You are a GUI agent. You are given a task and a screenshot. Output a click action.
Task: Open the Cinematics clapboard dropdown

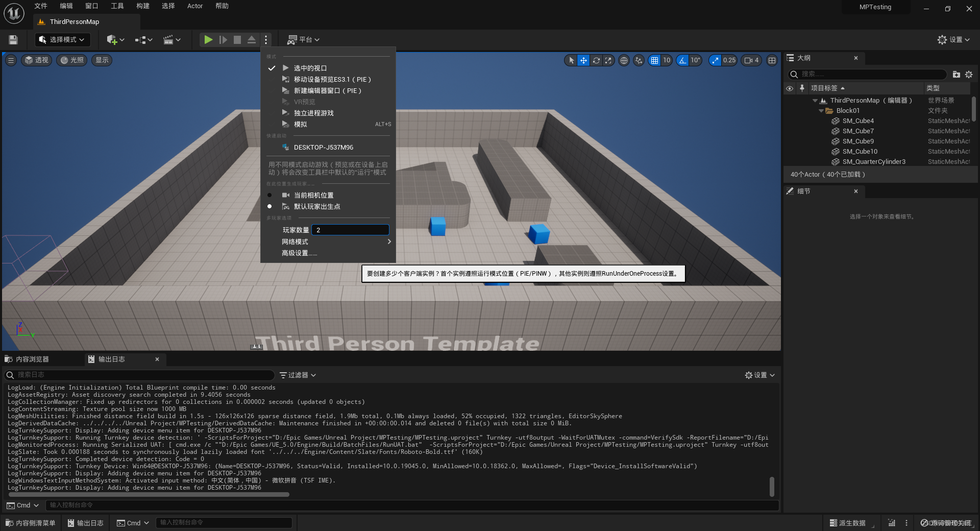tap(172, 40)
